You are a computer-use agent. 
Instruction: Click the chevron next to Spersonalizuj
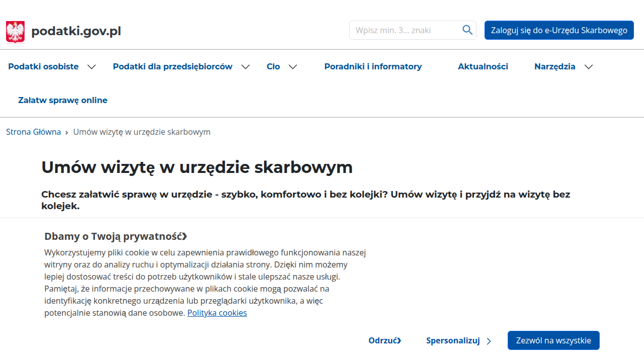pos(489,341)
